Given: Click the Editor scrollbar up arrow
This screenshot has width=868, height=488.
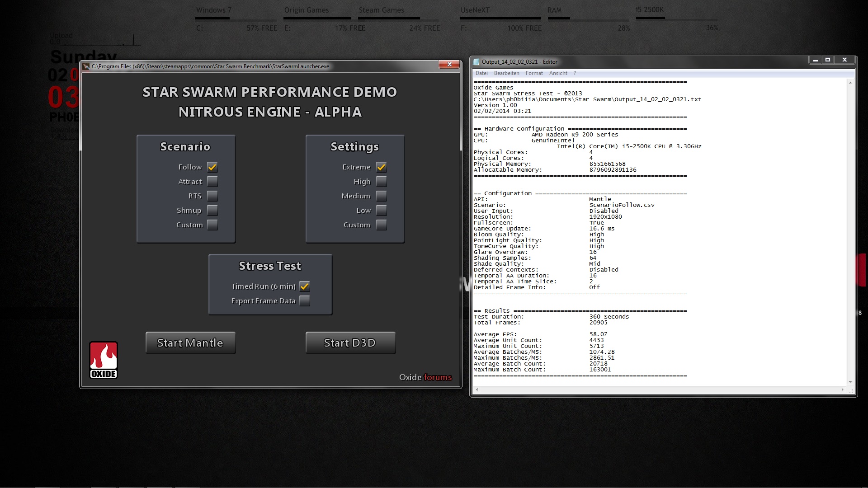Looking at the screenshot, I should pos(850,83).
